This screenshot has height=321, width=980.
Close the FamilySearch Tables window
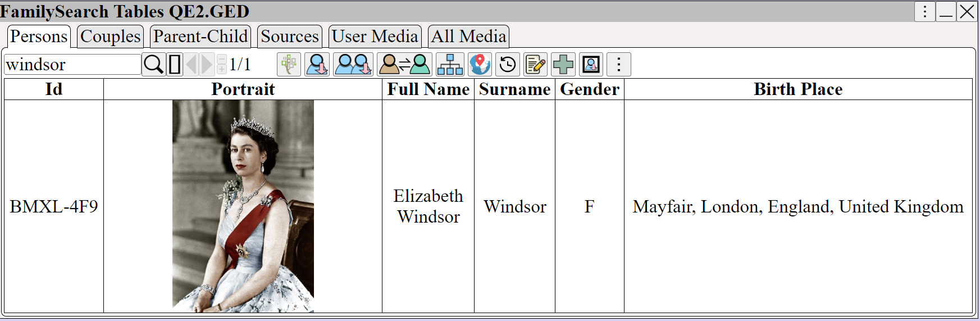tap(967, 11)
